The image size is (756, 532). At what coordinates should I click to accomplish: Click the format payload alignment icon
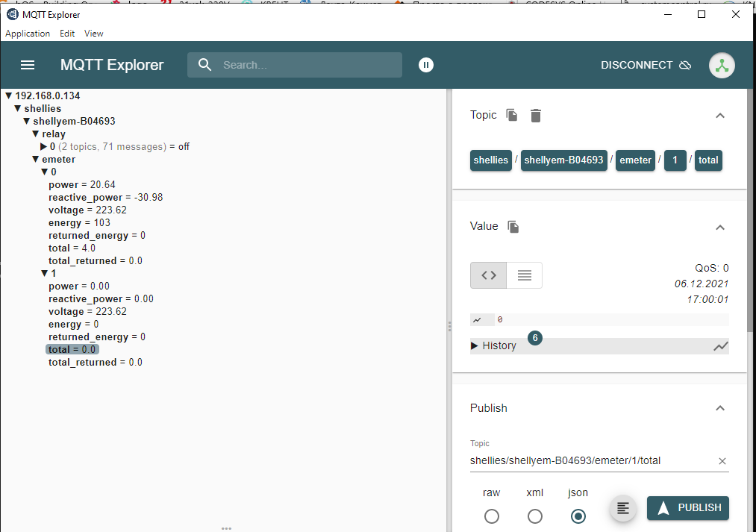623,508
